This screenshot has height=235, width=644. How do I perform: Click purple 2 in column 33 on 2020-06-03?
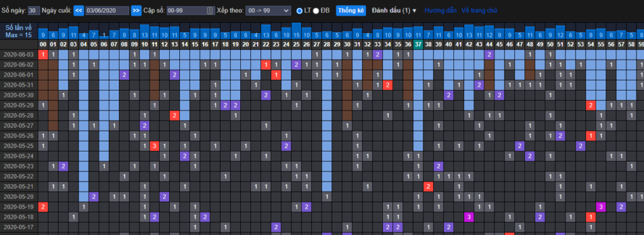[378, 55]
